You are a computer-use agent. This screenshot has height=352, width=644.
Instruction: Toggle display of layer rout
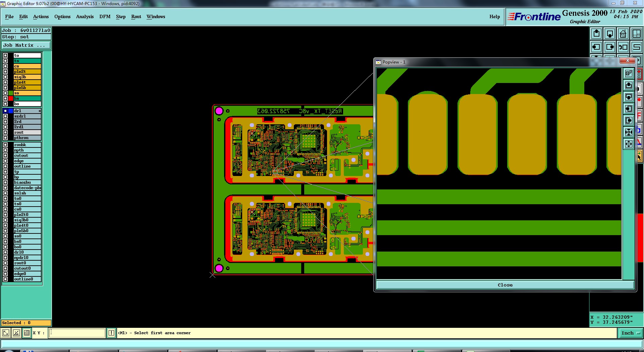pyautogui.click(x=5, y=132)
